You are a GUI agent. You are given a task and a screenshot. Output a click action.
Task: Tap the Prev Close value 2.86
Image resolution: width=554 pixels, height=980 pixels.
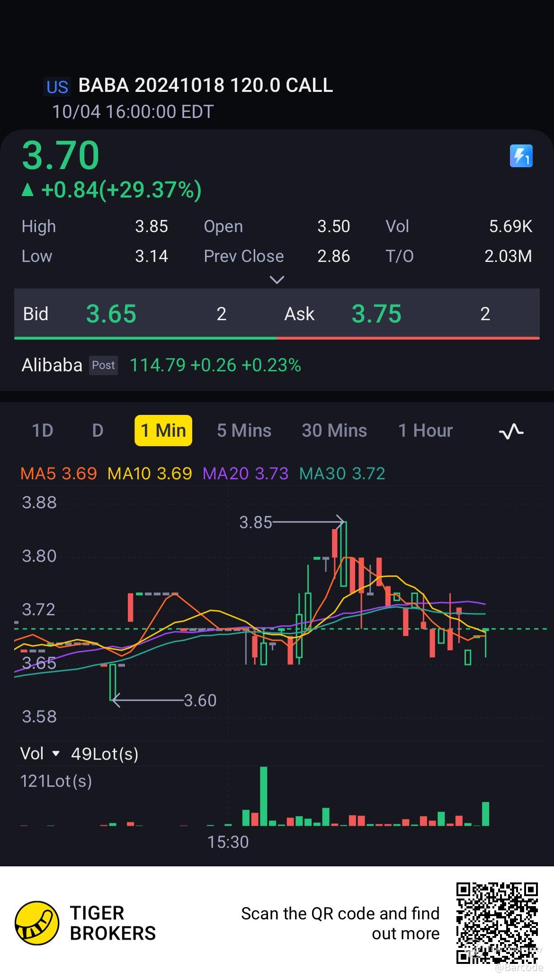pyautogui.click(x=334, y=256)
